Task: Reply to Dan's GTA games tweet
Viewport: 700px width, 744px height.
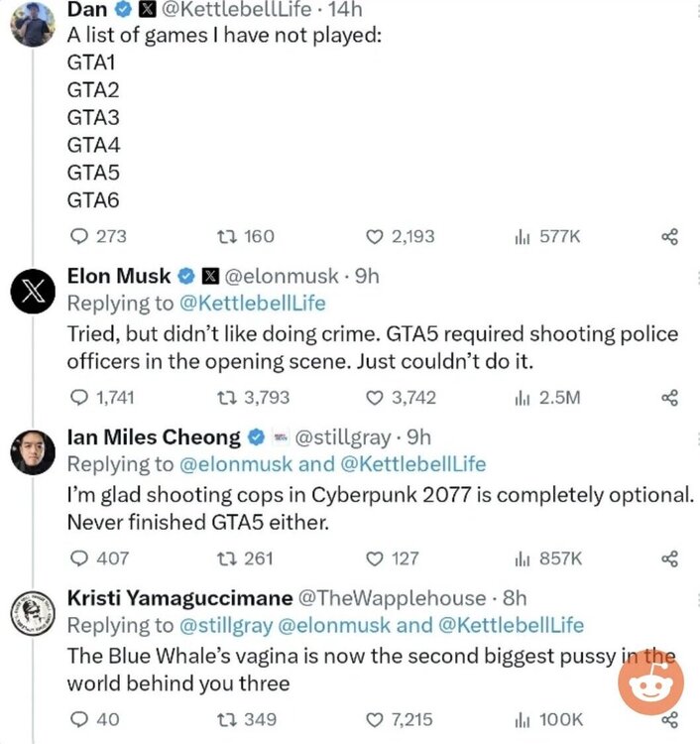Action: click(x=81, y=236)
